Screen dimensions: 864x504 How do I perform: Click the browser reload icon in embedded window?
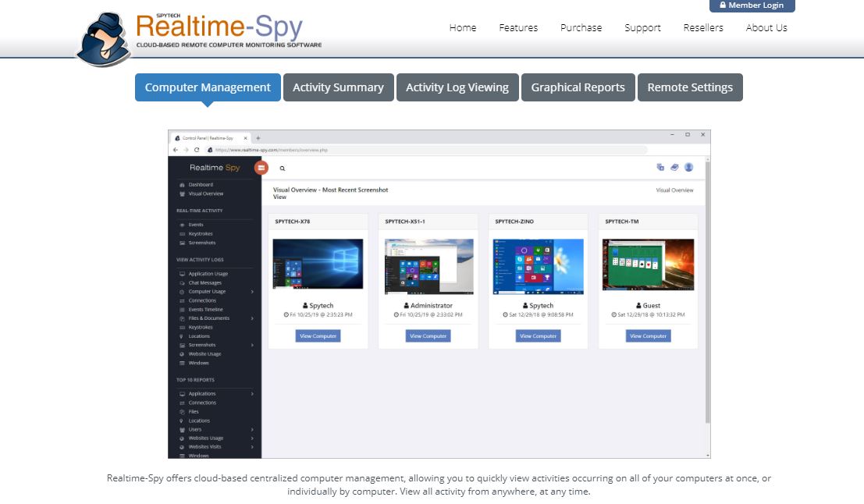point(196,150)
